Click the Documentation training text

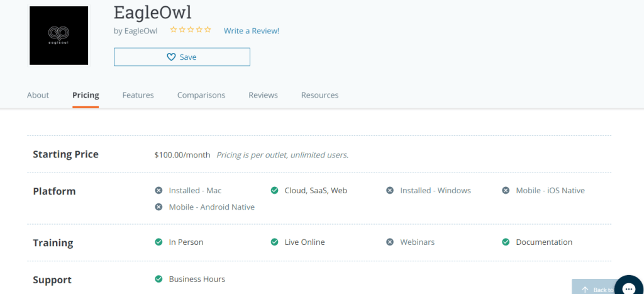[544, 242]
